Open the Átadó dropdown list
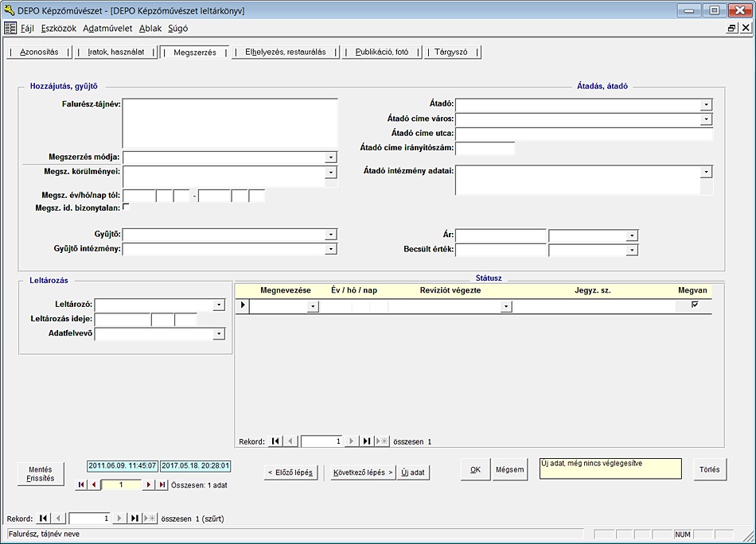The width and height of the screenshot is (756, 544). [x=706, y=104]
